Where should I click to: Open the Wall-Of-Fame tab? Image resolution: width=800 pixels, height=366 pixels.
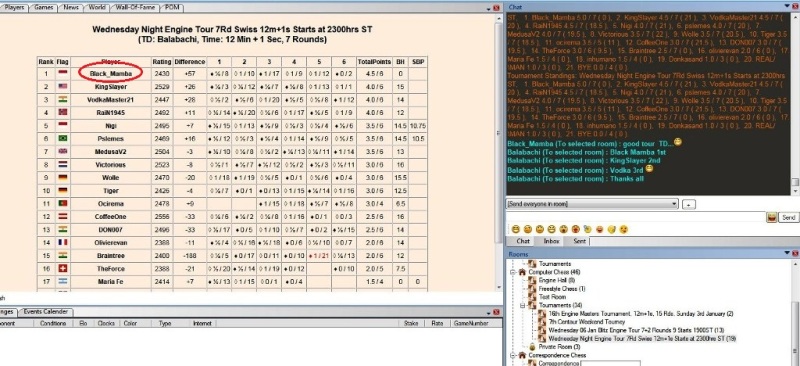click(135, 8)
